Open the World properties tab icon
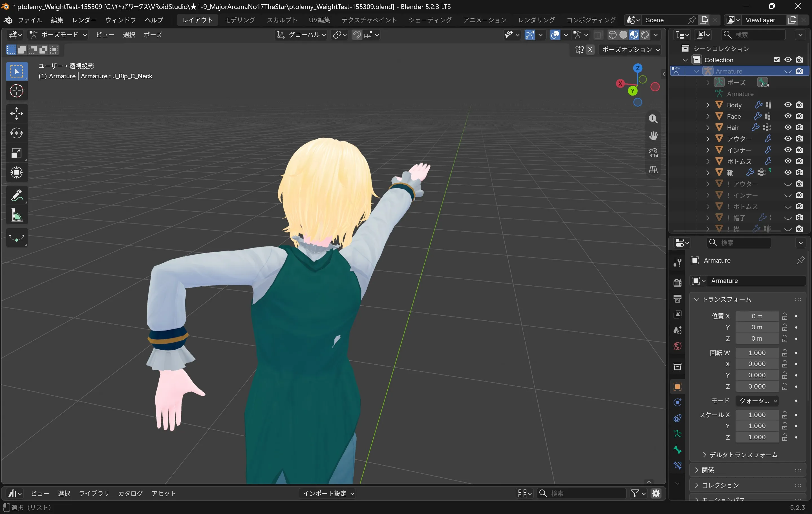 click(677, 346)
